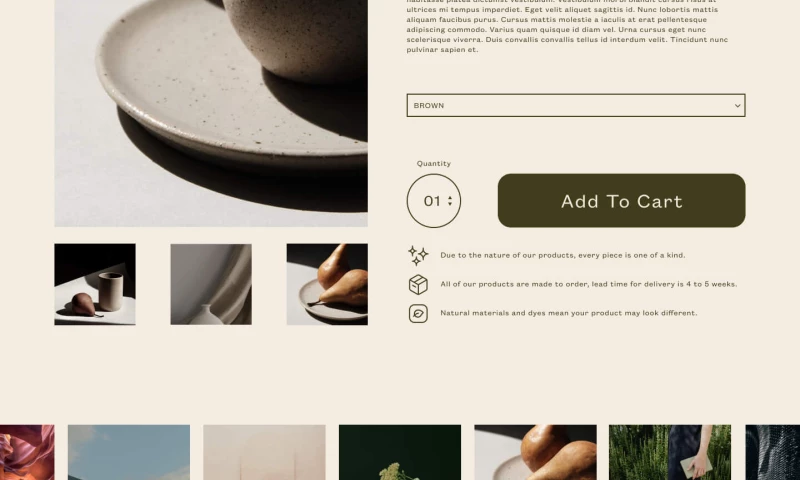Click the Add To Cart button
Screen dimensions: 800x480
(621, 200)
